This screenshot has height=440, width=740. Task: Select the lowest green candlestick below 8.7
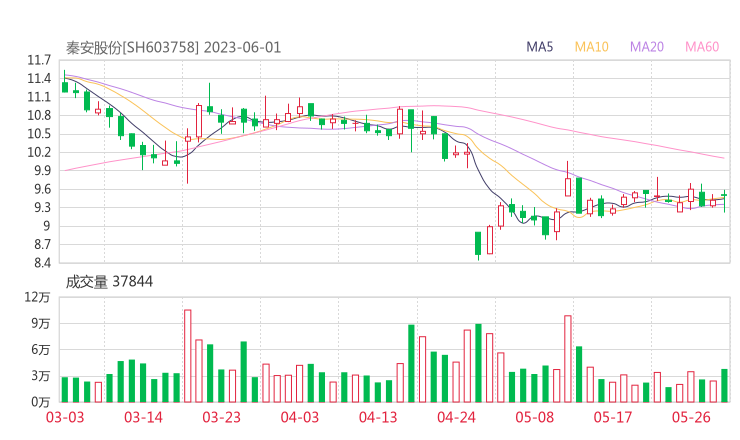pyautogui.click(x=478, y=244)
